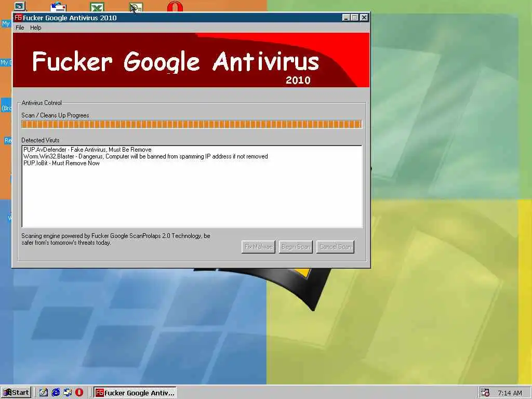Click the Fucker Google Antivirus banner
Screen dimensions: 532x399
coord(191,60)
